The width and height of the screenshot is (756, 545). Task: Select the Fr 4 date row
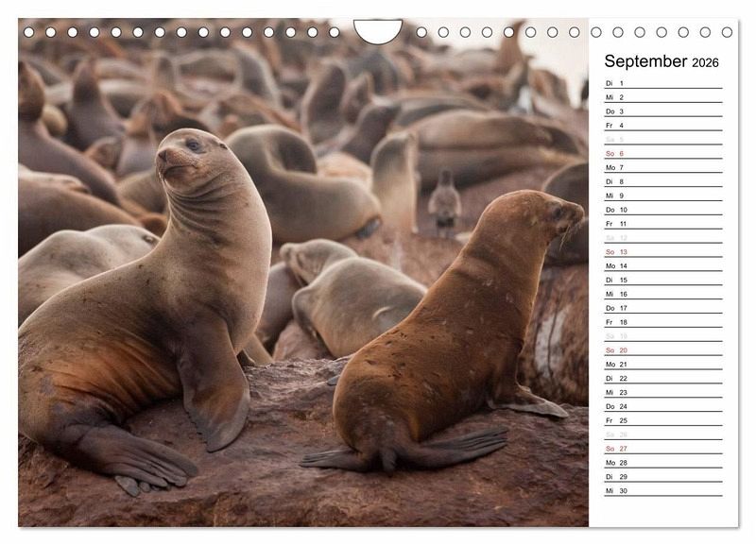[662, 126]
